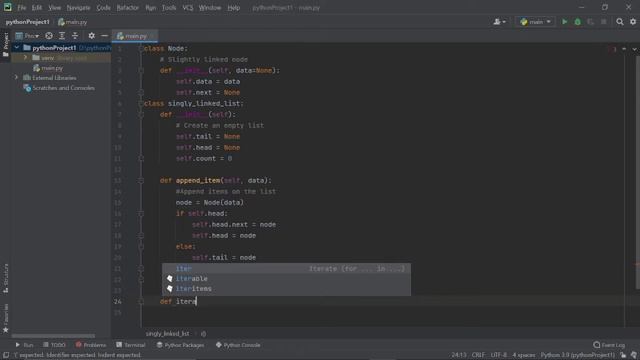Open IDE settings gear in top toolbar
640x360 pixels.
(633, 22)
